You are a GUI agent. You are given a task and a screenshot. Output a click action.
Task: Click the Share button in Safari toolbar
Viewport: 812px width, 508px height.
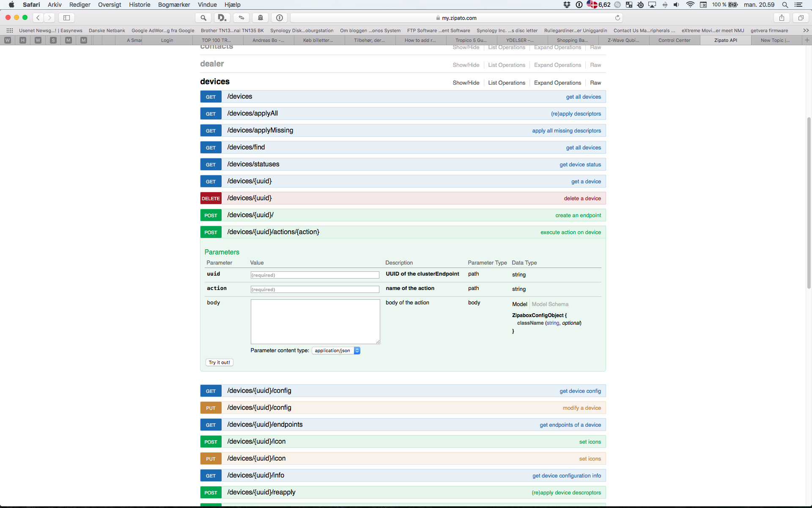coord(782,18)
